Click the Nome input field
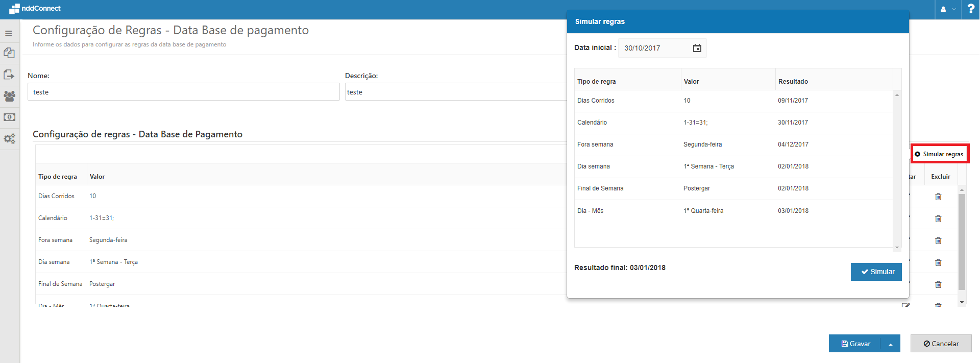Viewport: 980px width, 363px height. pos(183,92)
